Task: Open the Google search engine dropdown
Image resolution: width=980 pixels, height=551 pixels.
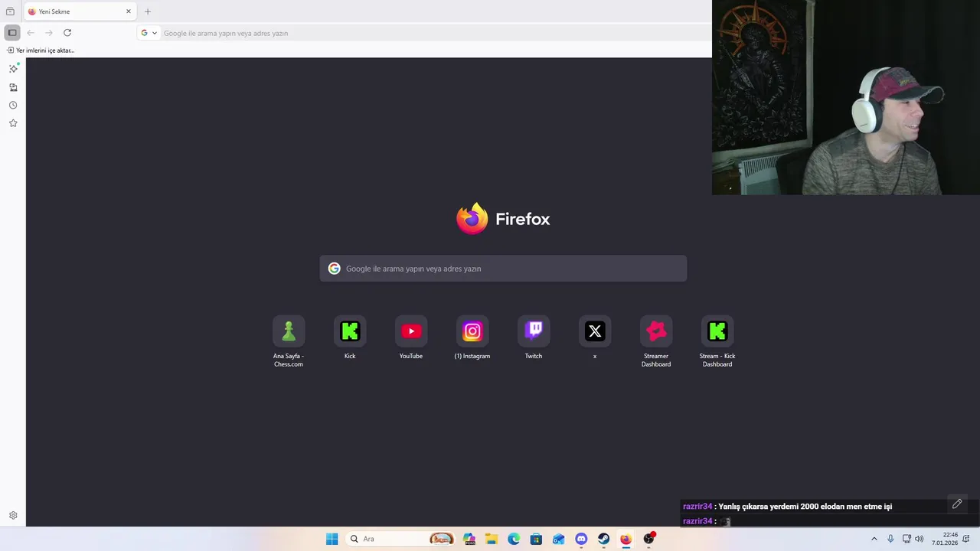Action: tap(149, 33)
